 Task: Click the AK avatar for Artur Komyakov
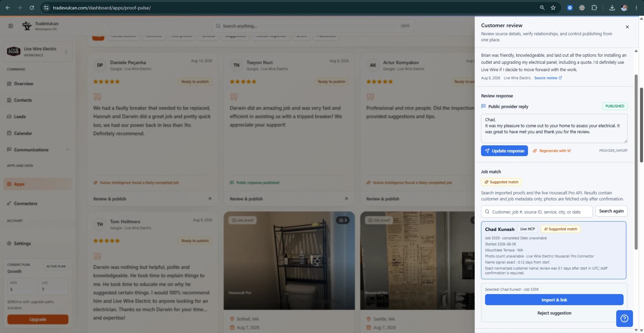click(373, 65)
